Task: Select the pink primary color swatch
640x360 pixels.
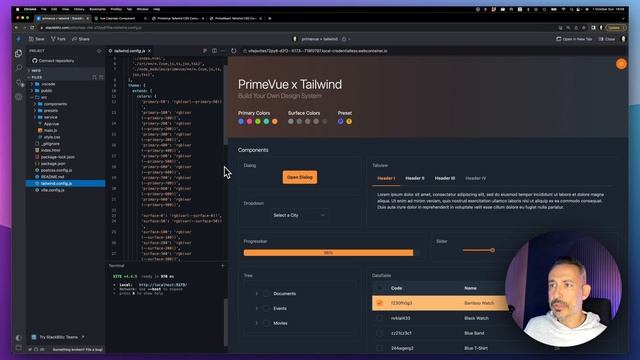Action: 249,121
